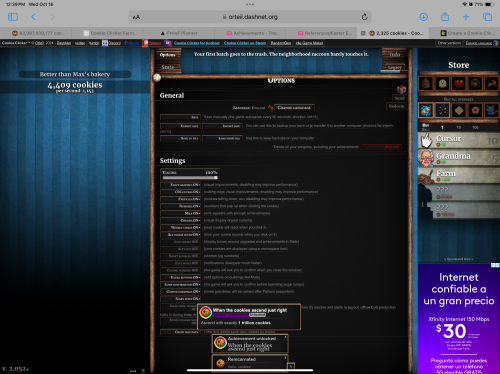Click the Export save button
The image size is (500, 374).
coord(180,126)
